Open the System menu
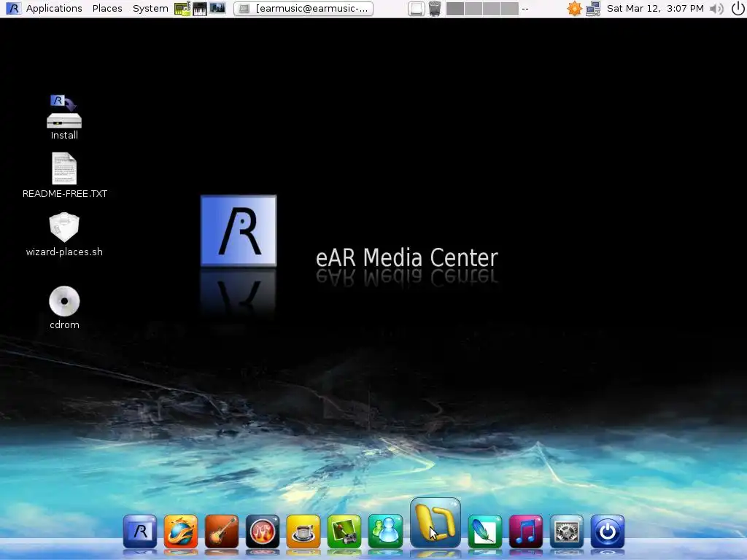This screenshot has width=747, height=560. [x=150, y=9]
